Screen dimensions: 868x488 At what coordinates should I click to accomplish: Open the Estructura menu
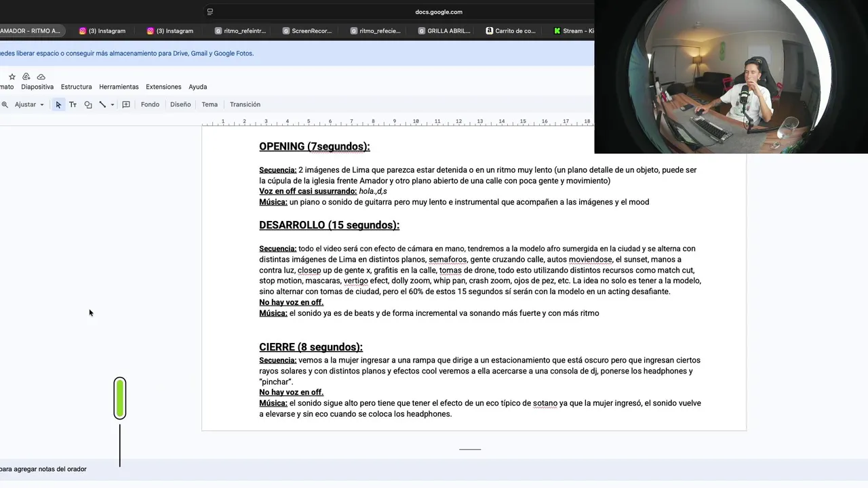click(76, 87)
